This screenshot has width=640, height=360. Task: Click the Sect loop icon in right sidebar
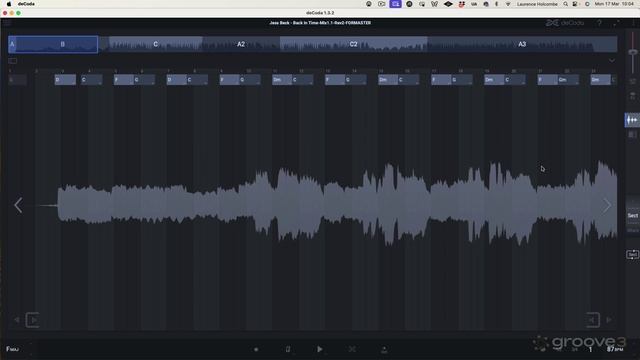[632, 254]
